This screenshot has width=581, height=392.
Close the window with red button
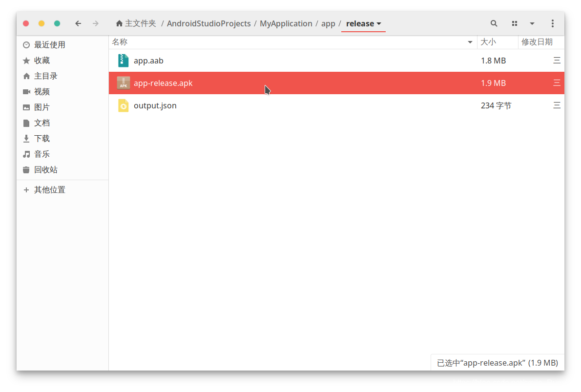coord(26,23)
